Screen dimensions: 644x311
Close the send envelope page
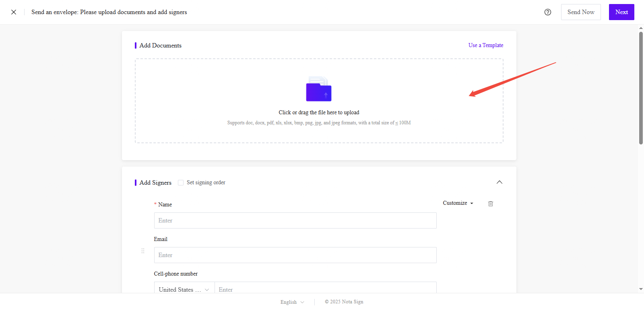(14, 12)
